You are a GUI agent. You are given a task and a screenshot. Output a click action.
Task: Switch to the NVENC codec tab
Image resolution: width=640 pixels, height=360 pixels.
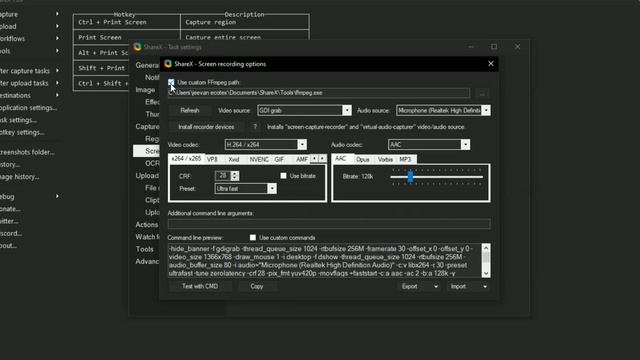[x=259, y=160]
